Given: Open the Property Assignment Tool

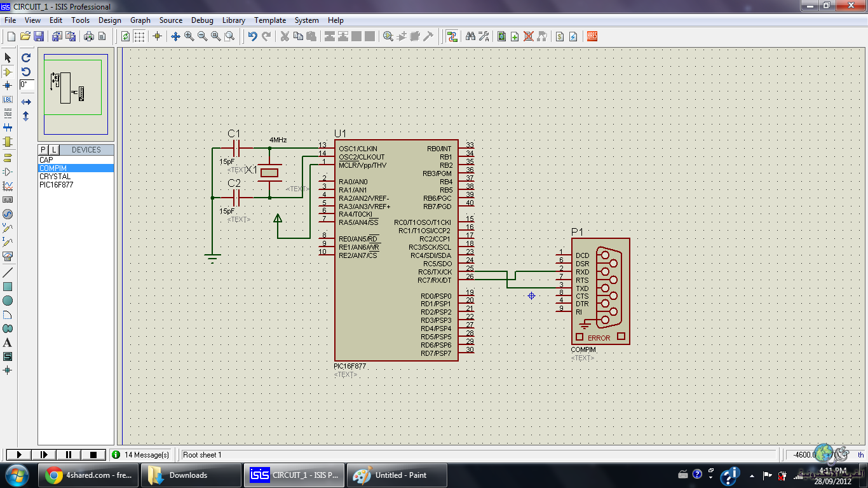Looking at the screenshot, I should click(484, 36).
